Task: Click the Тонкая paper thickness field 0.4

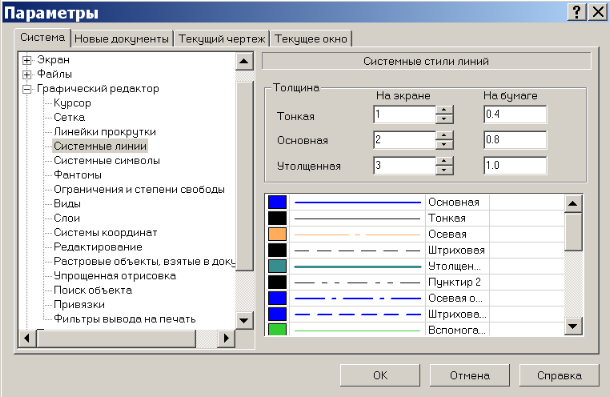Action: (515, 114)
